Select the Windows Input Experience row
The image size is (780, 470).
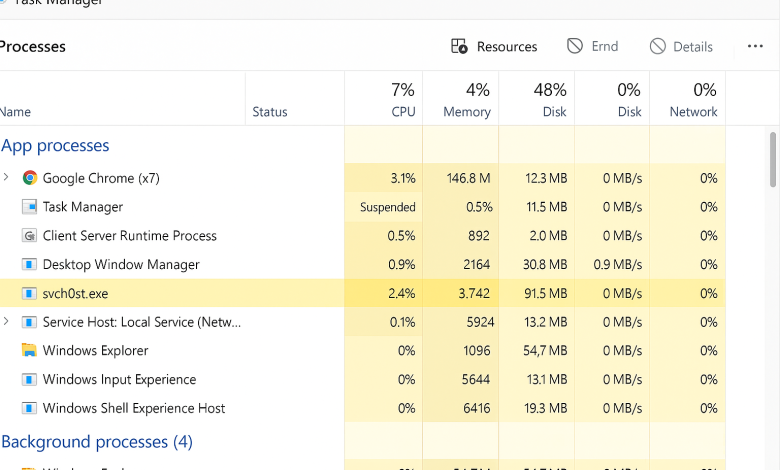(x=363, y=379)
